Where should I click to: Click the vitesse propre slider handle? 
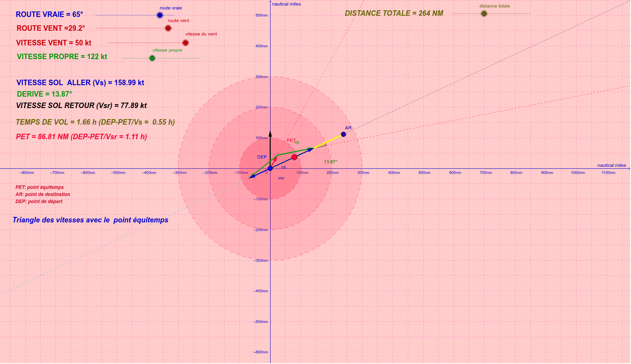[152, 58]
